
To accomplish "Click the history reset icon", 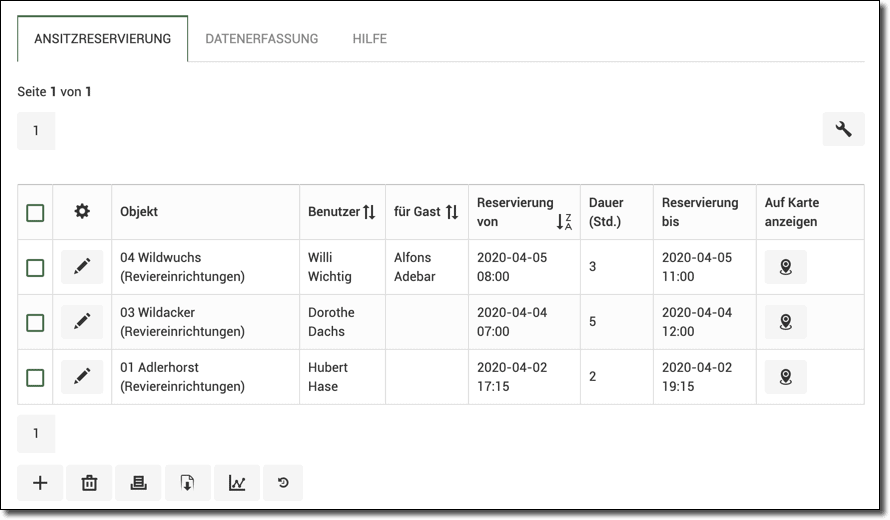I will 283,483.
